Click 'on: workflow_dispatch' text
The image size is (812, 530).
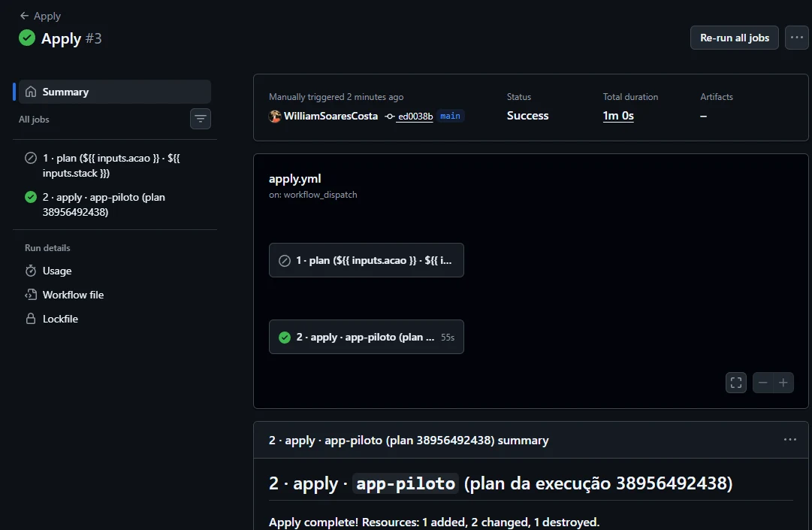click(x=312, y=195)
